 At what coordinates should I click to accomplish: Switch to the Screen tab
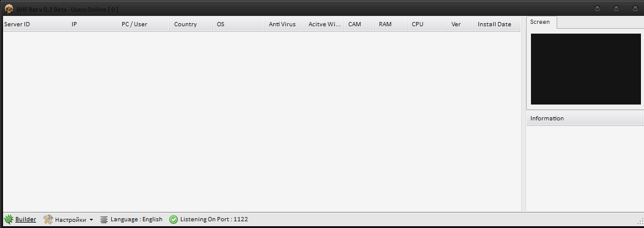pyautogui.click(x=541, y=22)
